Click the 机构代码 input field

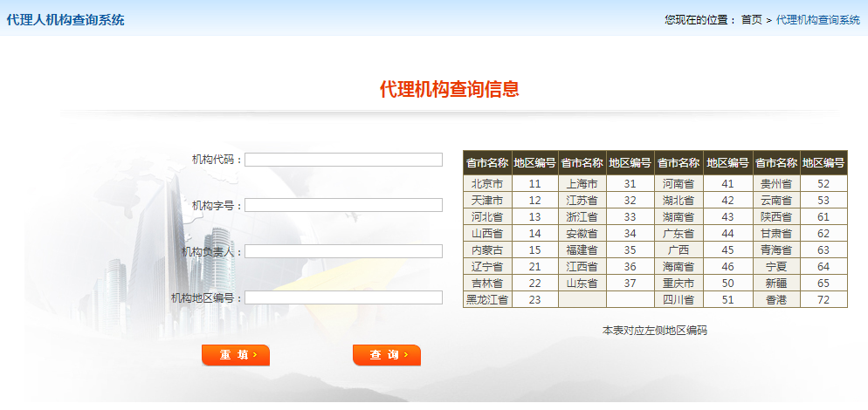pos(343,160)
